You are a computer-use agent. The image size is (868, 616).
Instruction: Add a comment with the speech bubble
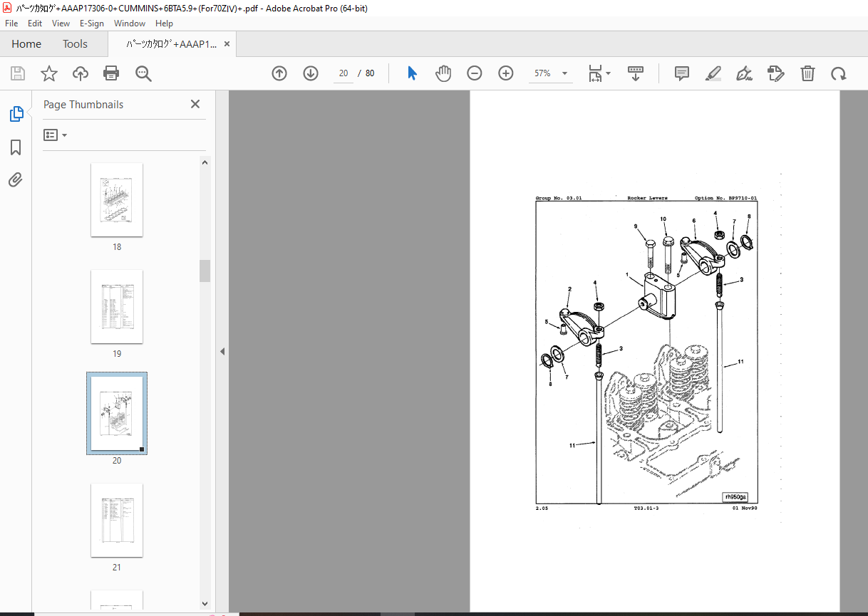coord(682,73)
